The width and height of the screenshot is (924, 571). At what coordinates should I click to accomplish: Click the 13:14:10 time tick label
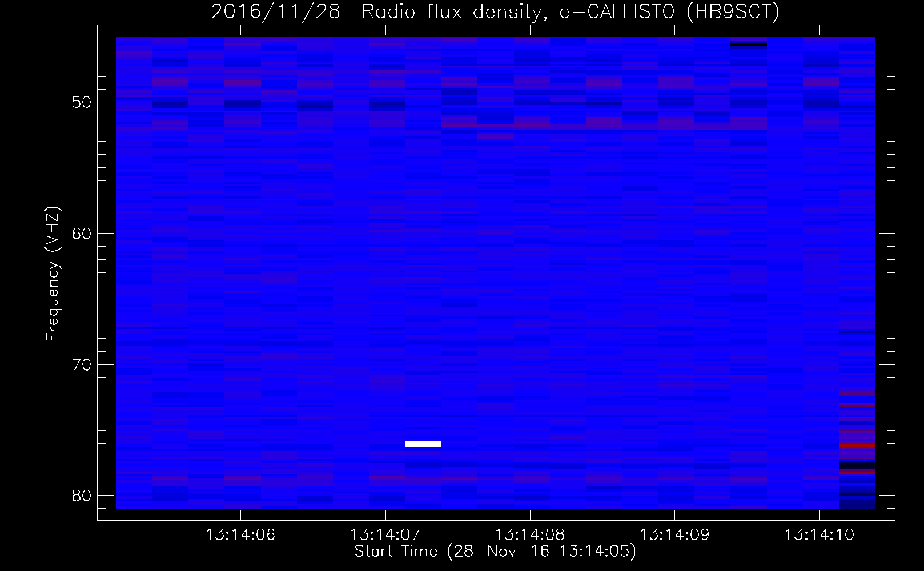(x=819, y=534)
